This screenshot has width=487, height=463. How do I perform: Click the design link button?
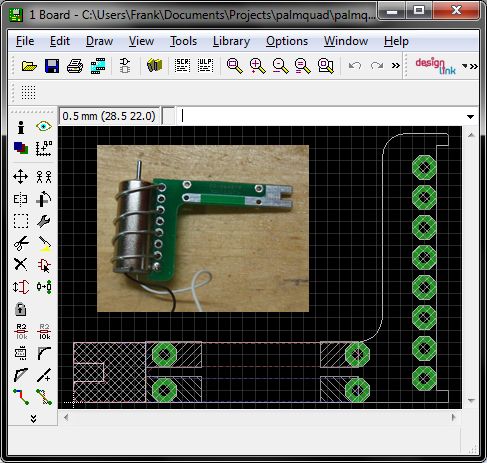pyautogui.click(x=435, y=66)
